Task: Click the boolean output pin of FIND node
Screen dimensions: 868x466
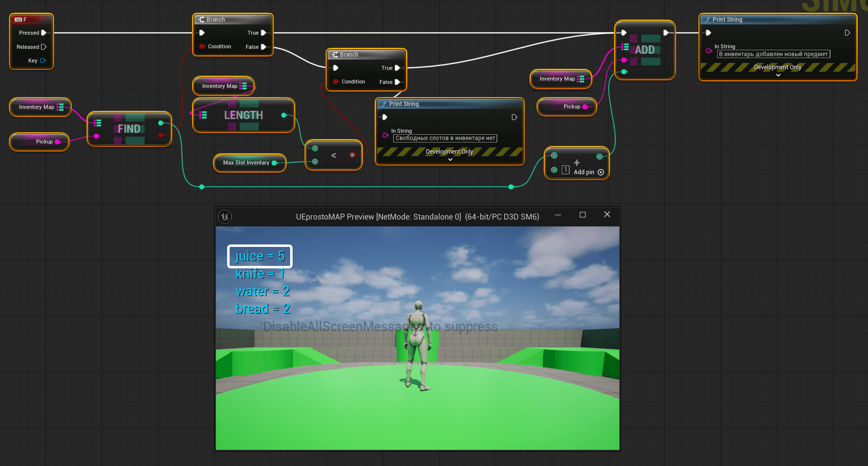Action: click(x=161, y=135)
